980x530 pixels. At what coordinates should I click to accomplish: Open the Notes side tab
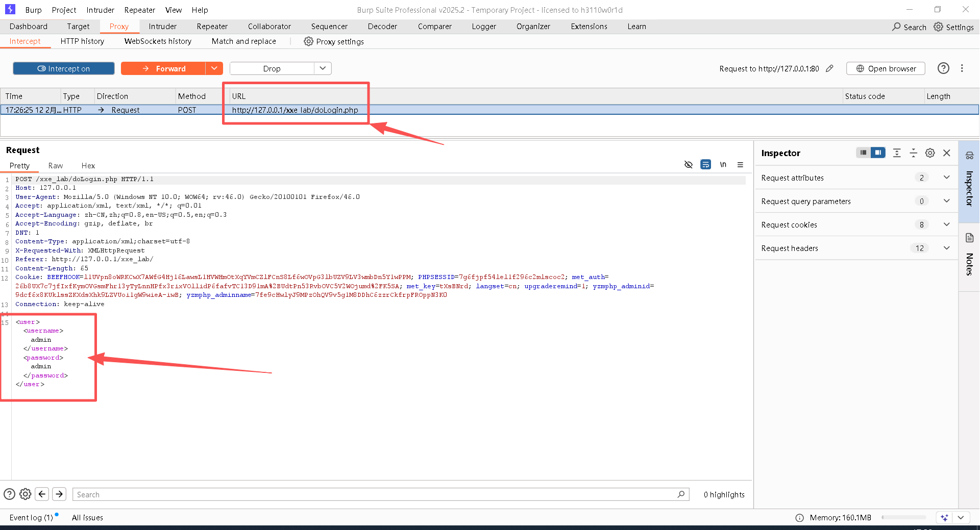[x=969, y=257]
